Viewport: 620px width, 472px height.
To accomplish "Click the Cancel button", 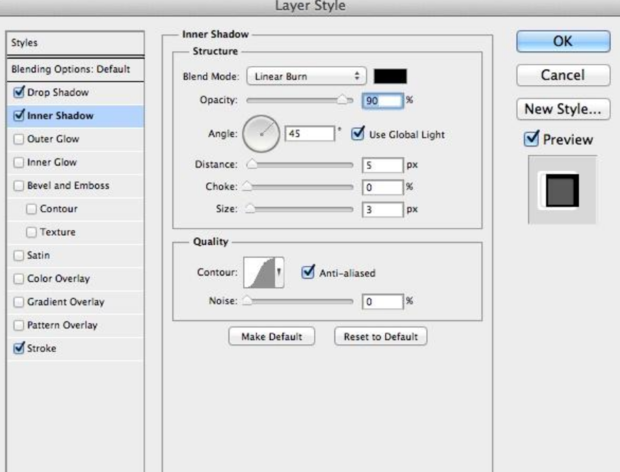I will pos(563,75).
